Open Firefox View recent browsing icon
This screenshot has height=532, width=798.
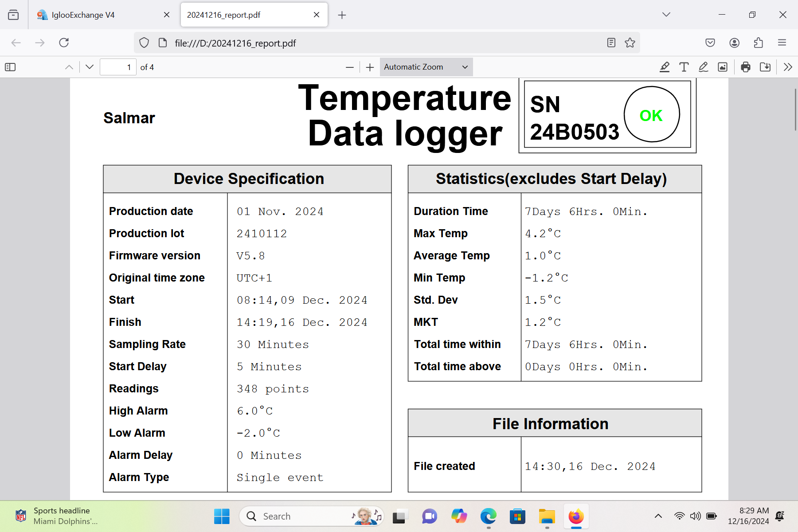[x=13, y=15]
